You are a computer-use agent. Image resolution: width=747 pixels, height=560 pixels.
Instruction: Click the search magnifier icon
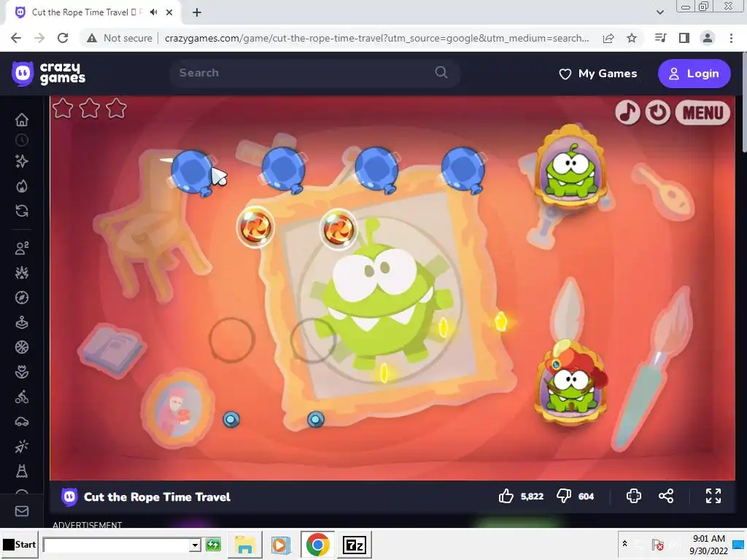coord(441,72)
